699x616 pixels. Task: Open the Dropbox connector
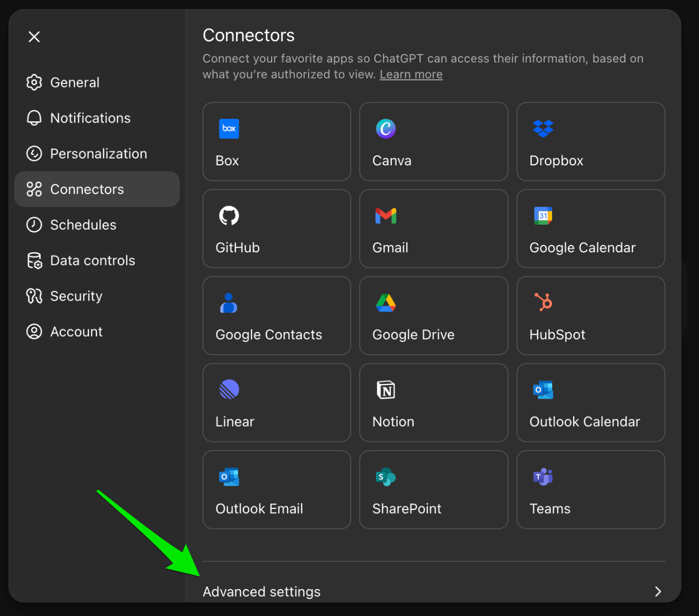pyautogui.click(x=590, y=142)
